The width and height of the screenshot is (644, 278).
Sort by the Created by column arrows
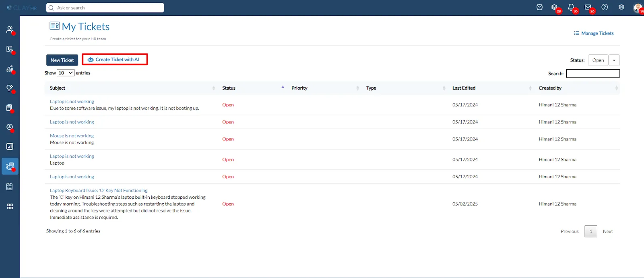[617, 88]
